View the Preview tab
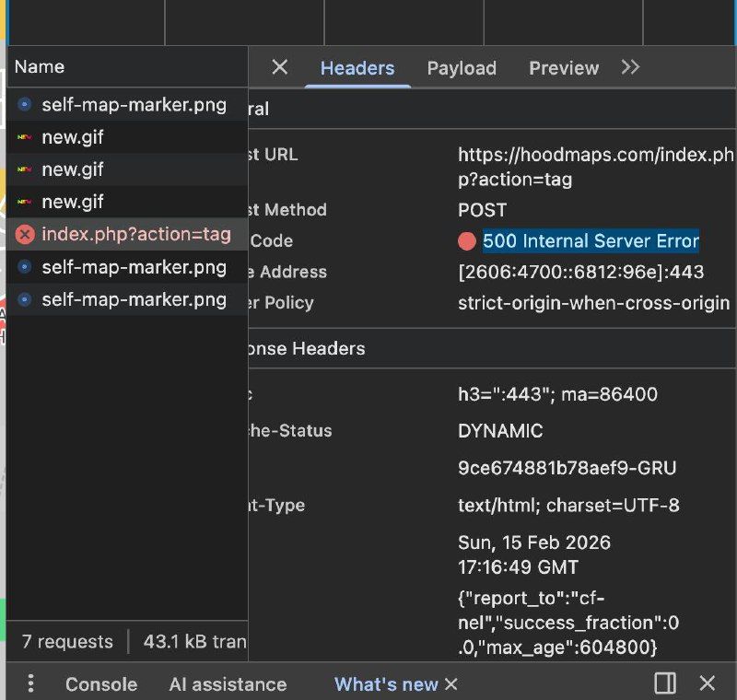Viewport: 737px width, 700px height. pyautogui.click(x=564, y=68)
